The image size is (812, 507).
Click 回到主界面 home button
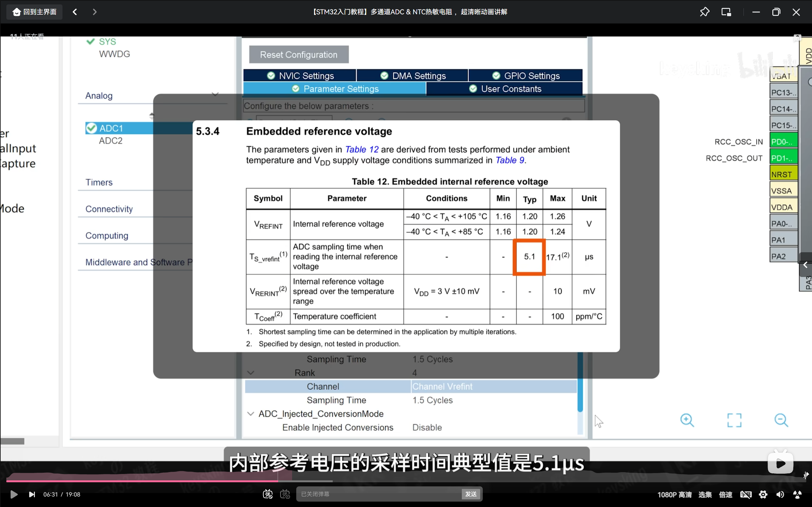click(35, 12)
